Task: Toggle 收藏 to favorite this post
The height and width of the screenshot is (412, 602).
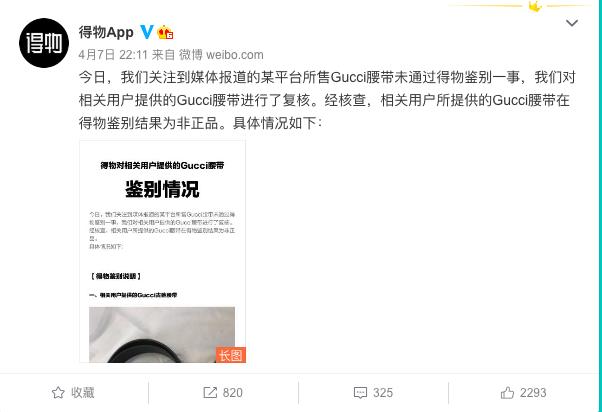Action: tap(73, 392)
